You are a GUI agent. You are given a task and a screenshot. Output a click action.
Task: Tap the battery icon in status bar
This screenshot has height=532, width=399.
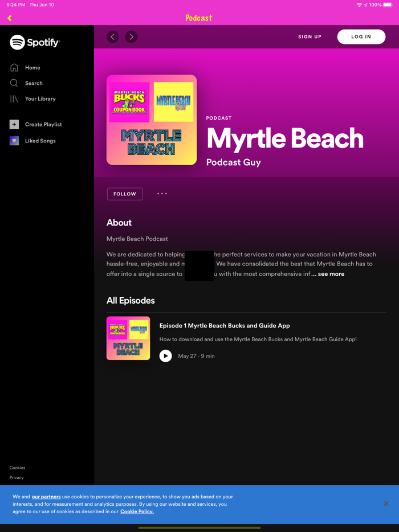388,5
